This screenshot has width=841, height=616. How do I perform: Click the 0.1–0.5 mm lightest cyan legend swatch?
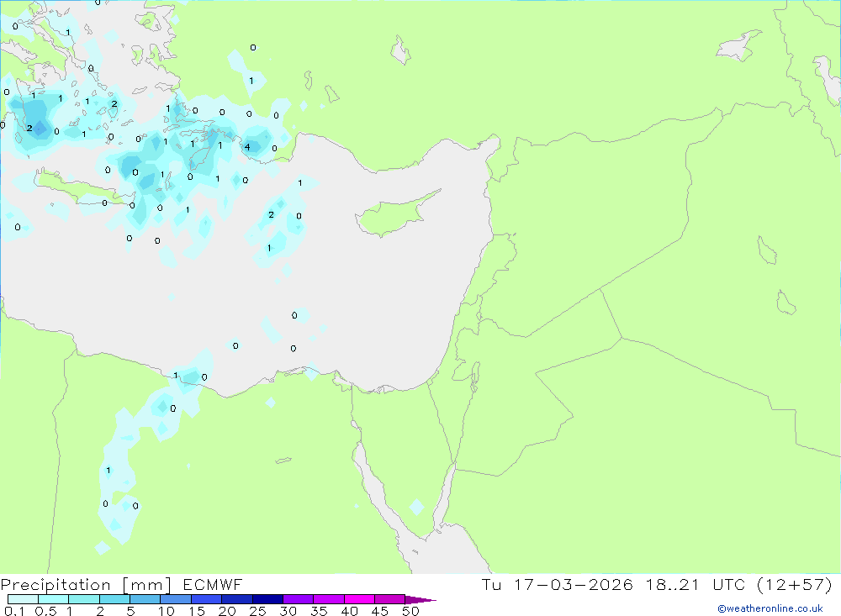23,599
